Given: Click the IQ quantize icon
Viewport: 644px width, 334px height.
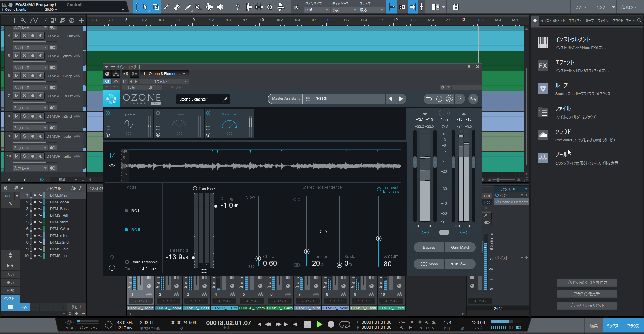Looking at the screenshot, I should point(297,7).
